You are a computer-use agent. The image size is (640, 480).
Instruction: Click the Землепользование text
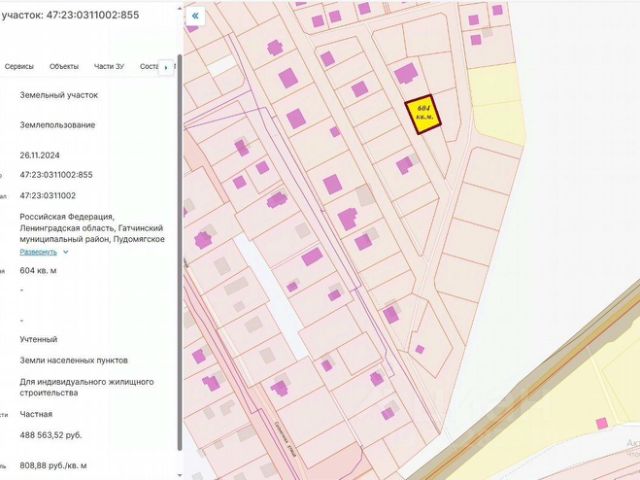click(x=58, y=125)
